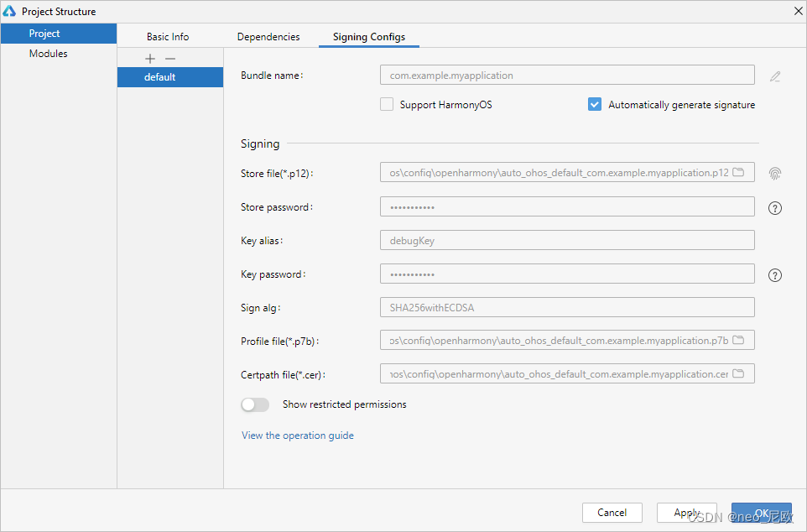Add a new signing config with plus icon
The height and width of the screenshot is (532, 807).
pos(150,59)
